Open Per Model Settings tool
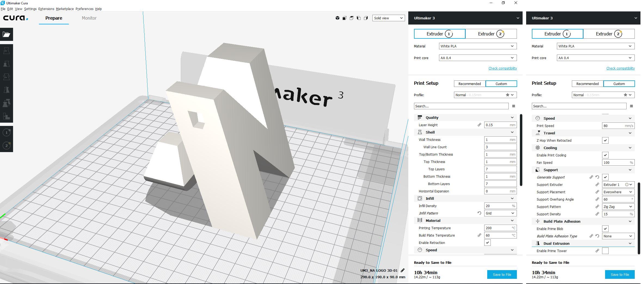Viewport: 644px width, 284px height. coord(7,103)
